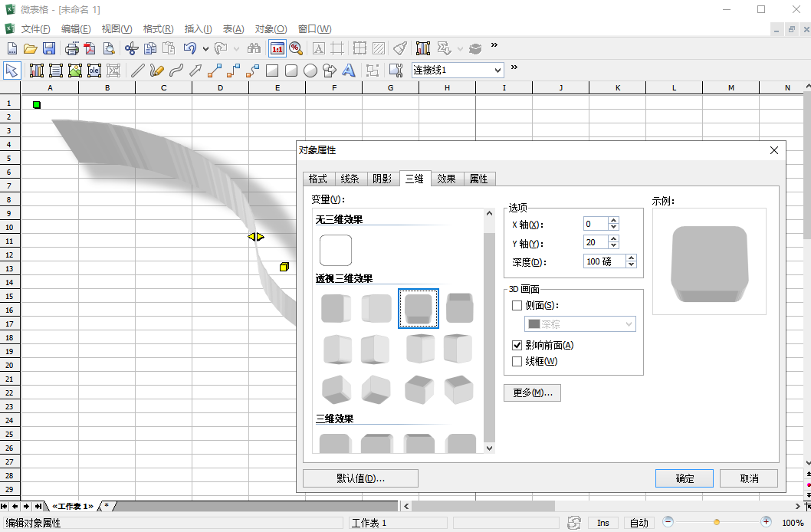Viewport: 811px width, 532px height.
Task: Select the Rectangle drawing tool
Action: [273, 71]
